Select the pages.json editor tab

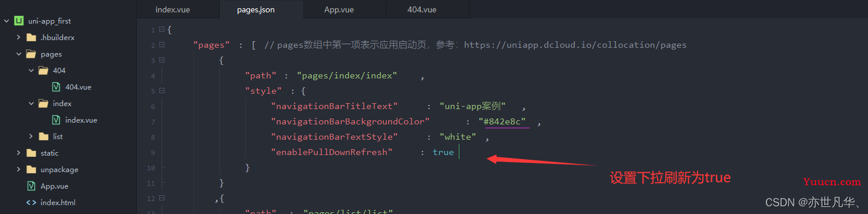pos(256,10)
